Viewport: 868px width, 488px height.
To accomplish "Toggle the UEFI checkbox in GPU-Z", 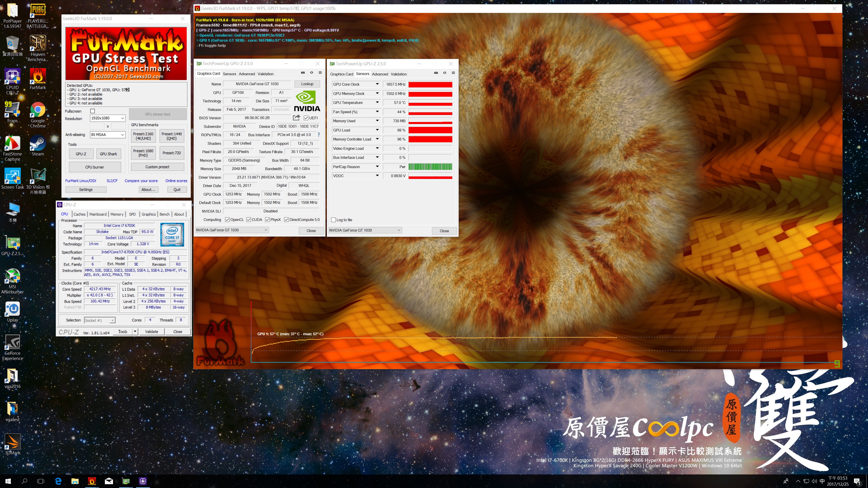I will (x=306, y=118).
